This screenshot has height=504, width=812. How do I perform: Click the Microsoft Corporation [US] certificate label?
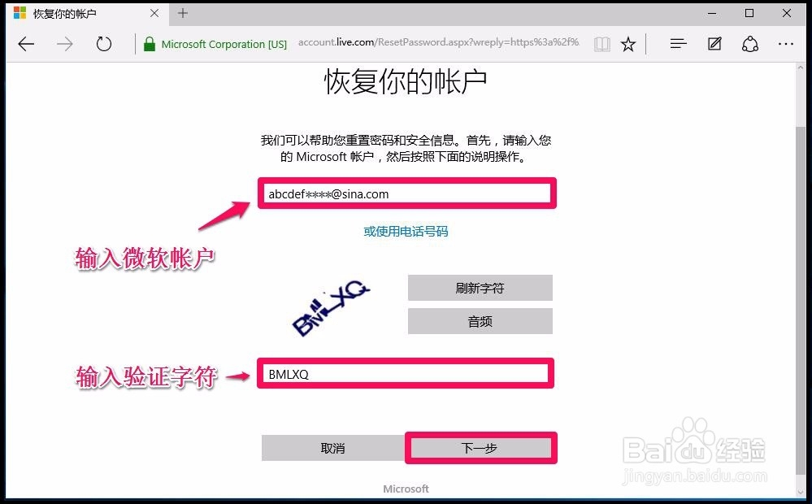tap(224, 44)
